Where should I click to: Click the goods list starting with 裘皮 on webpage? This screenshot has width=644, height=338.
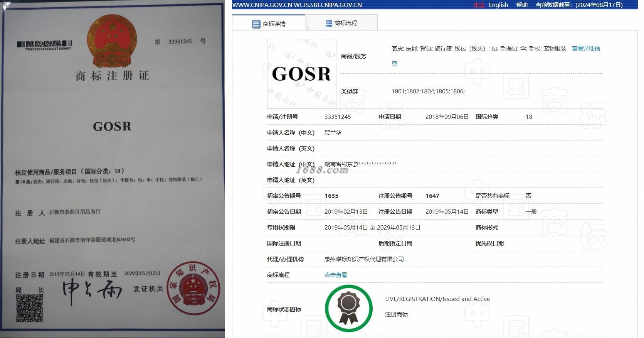pyautogui.click(x=479, y=49)
